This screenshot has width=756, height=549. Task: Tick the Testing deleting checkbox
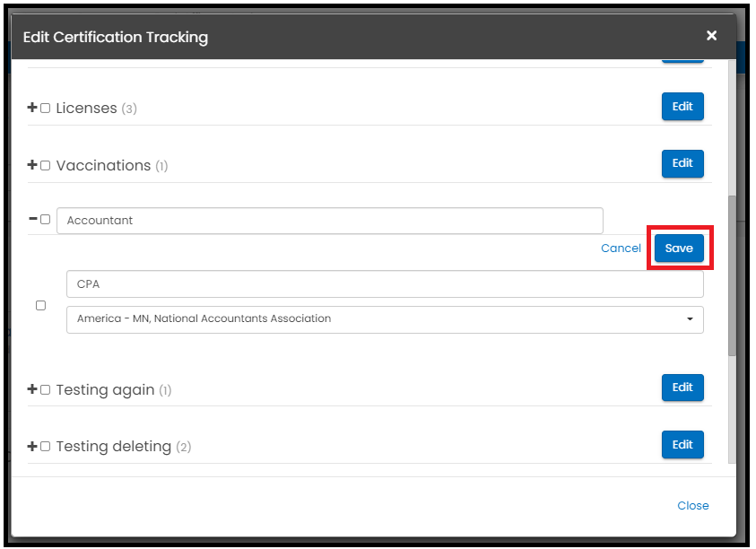click(x=46, y=446)
